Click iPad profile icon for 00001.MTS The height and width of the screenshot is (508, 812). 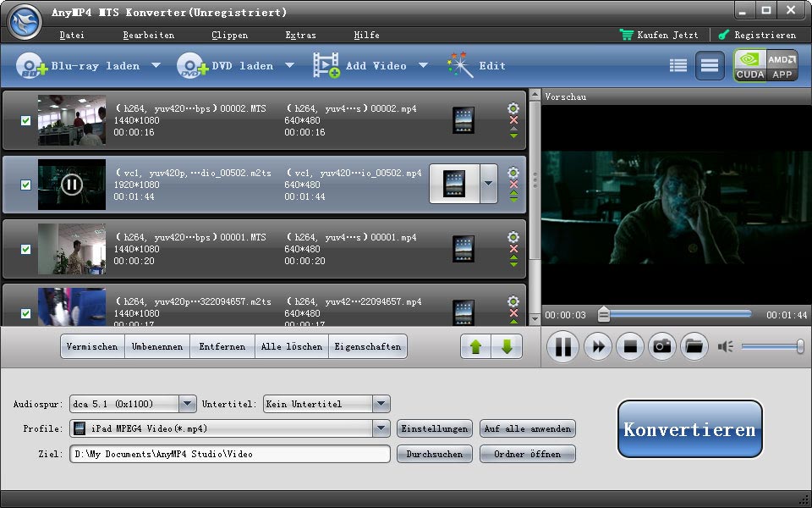463,249
